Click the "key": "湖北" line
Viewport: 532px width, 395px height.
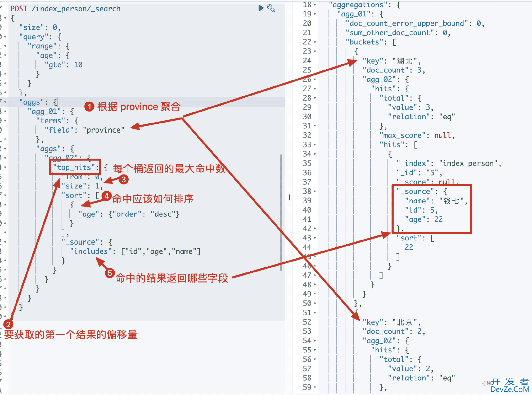392,61
